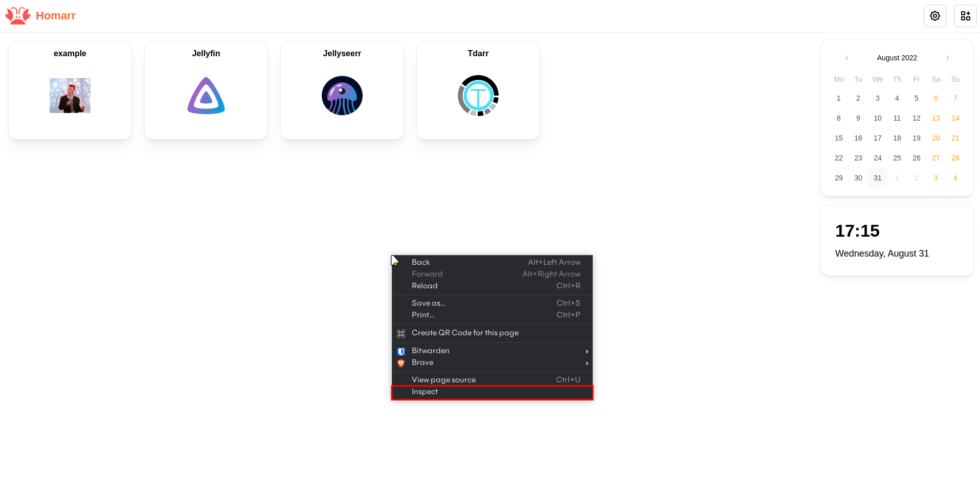This screenshot has height=484, width=980.
Task: Open the Jellyfin app icon
Action: (206, 96)
